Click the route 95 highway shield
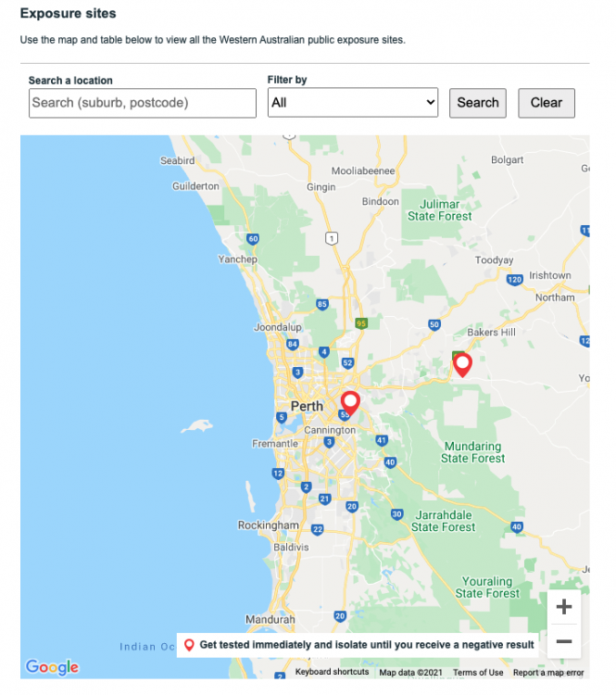This screenshot has height=695, width=616. pyautogui.click(x=361, y=323)
